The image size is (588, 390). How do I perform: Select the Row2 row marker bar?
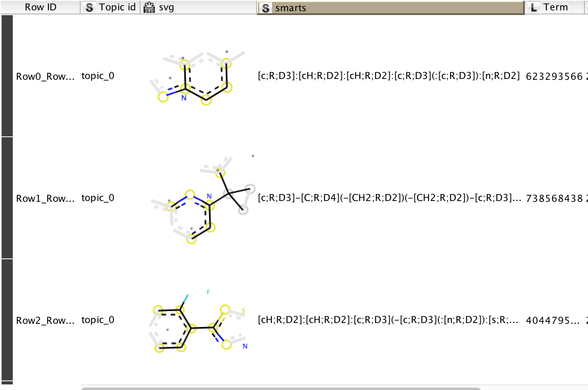(x=6, y=319)
